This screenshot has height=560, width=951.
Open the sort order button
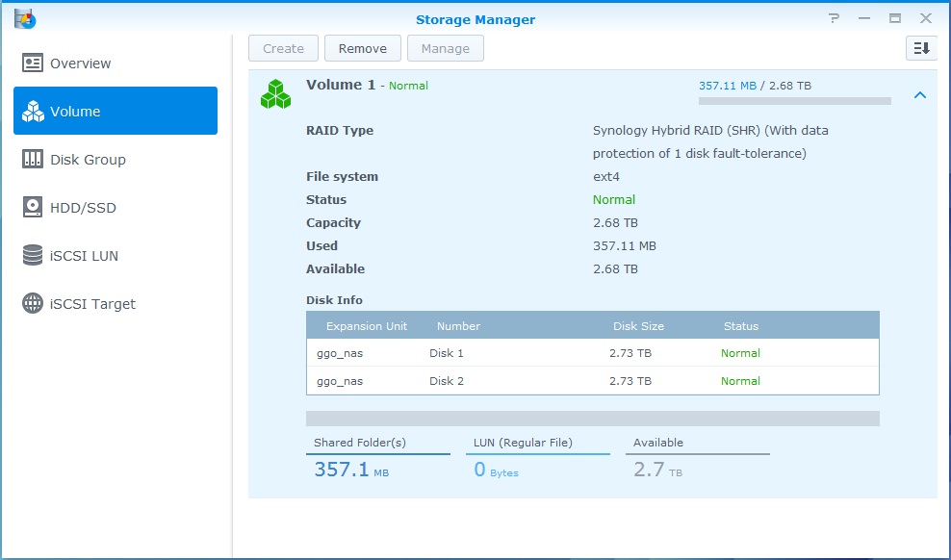(x=920, y=48)
